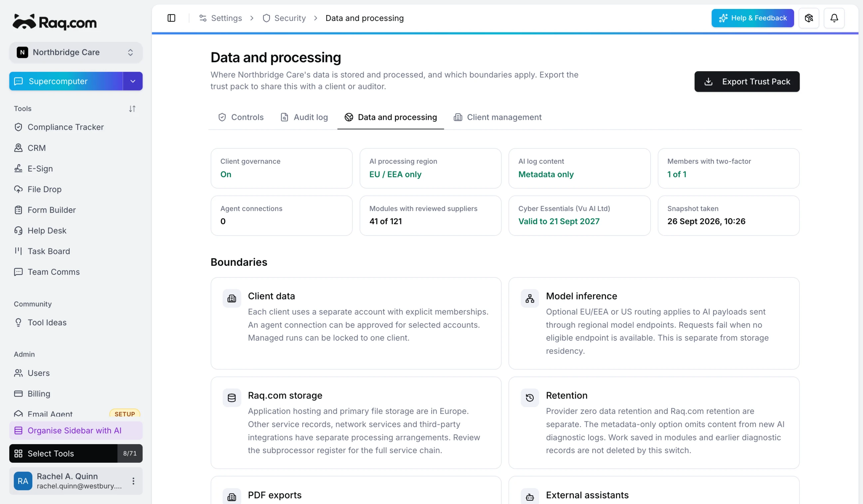Open Compliance Tracker tool
The width and height of the screenshot is (863, 504).
pyautogui.click(x=76, y=127)
